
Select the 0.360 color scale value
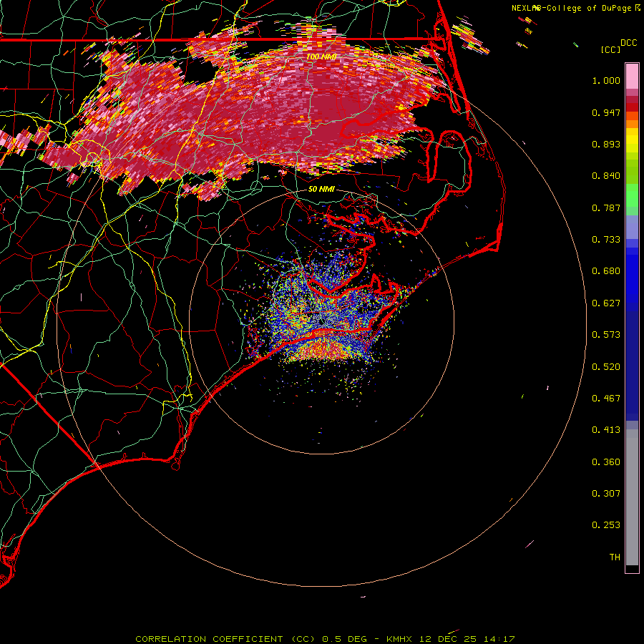(606, 462)
